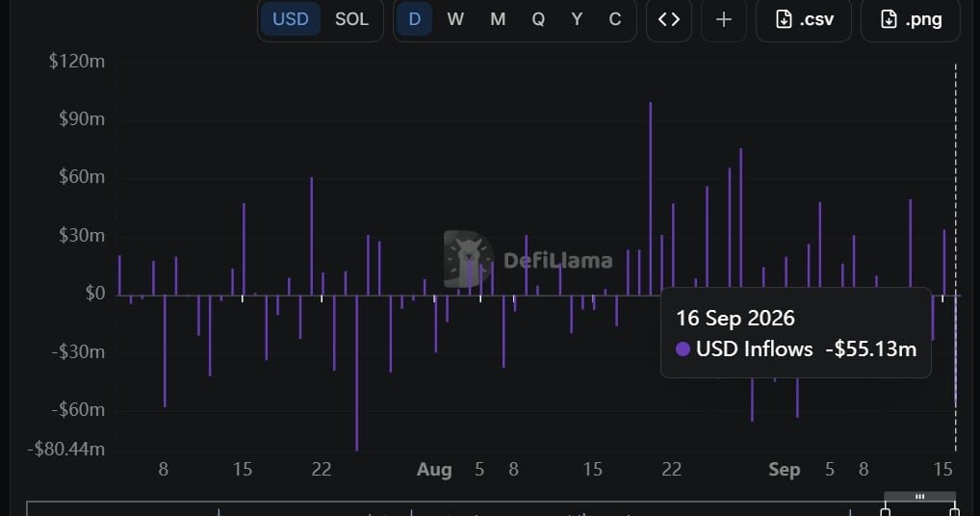The height and width of the screenshot is (516, 980).
Task: Click the tall $100m inflow bar
Action: pos(651,198)
